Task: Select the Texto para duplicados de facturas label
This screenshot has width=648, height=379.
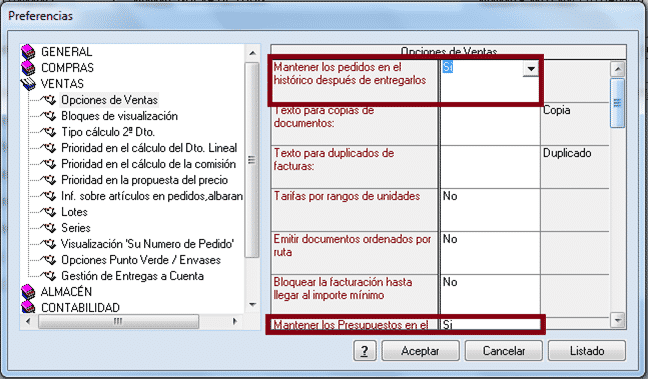Action: [334, 160]
